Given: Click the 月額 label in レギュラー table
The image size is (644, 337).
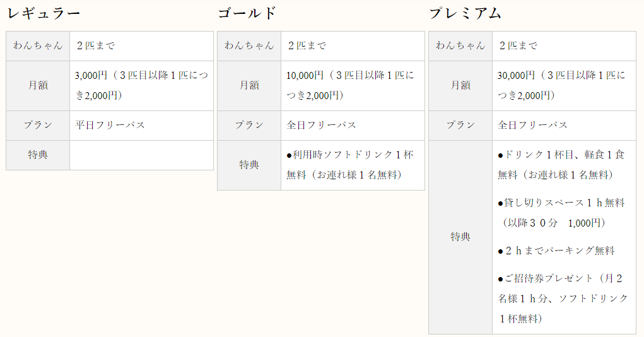Looking at the screenshot, I should pyautogui.click(x=38, y=85).
